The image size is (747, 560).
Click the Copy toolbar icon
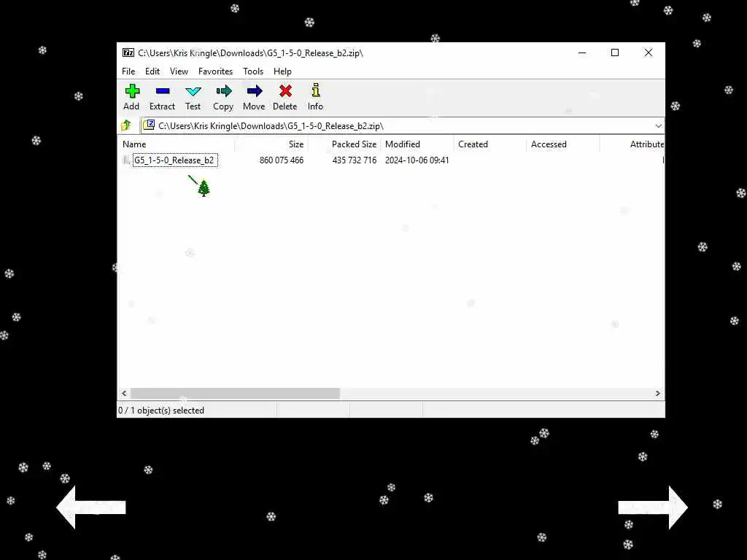click(223, 91)
